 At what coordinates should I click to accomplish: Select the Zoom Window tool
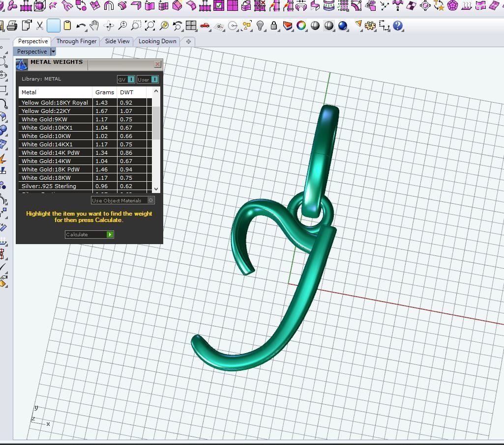tap(136, 26)
